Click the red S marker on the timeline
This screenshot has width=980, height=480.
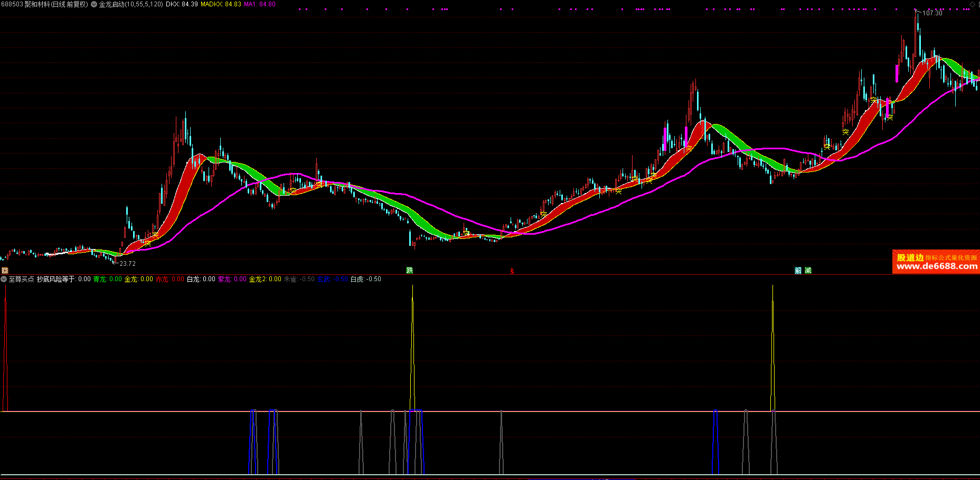512,271
